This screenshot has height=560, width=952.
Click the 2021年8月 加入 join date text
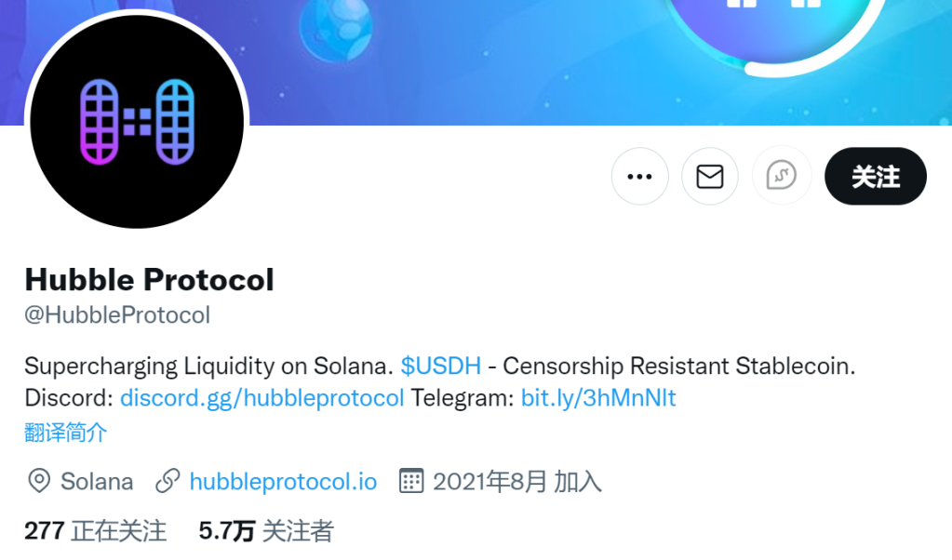point(517,482)
